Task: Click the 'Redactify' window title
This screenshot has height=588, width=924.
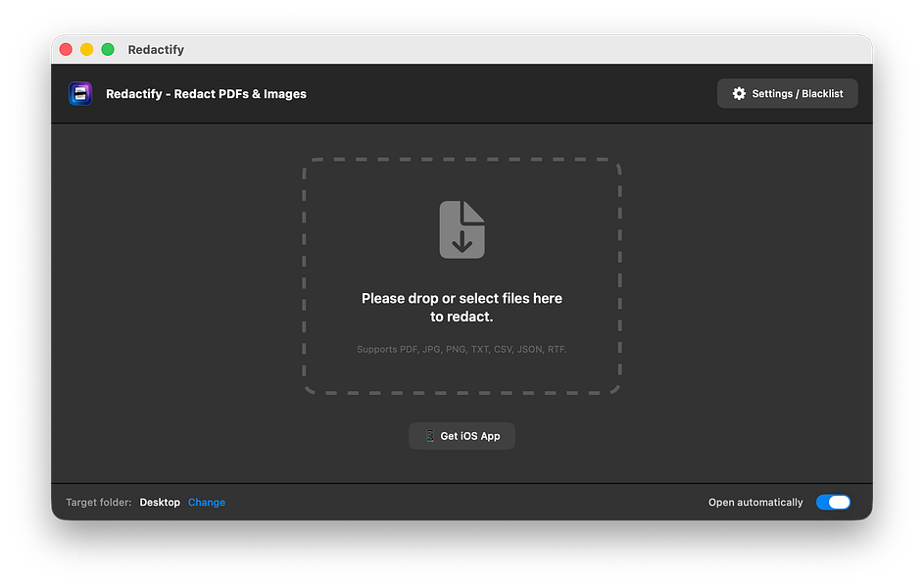Action: click(x=156, y=50)
